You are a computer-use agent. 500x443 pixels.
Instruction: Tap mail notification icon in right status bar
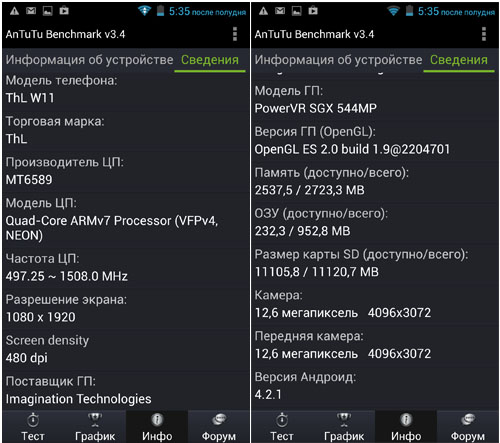pos(280,11)
